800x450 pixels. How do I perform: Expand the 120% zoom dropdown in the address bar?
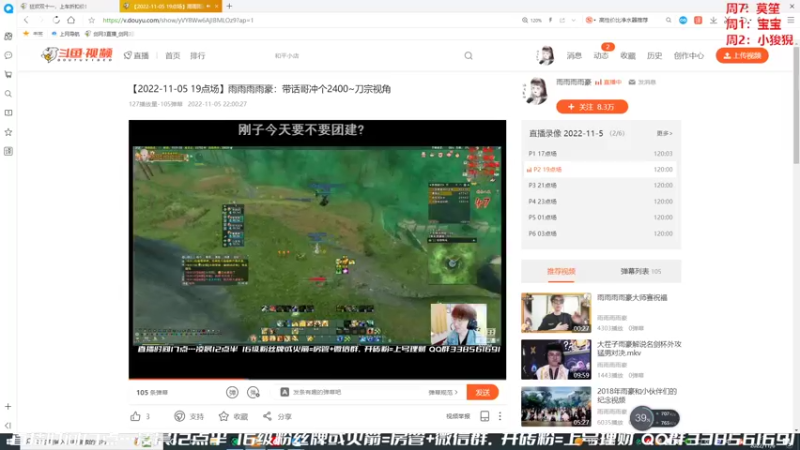(532, 20)
